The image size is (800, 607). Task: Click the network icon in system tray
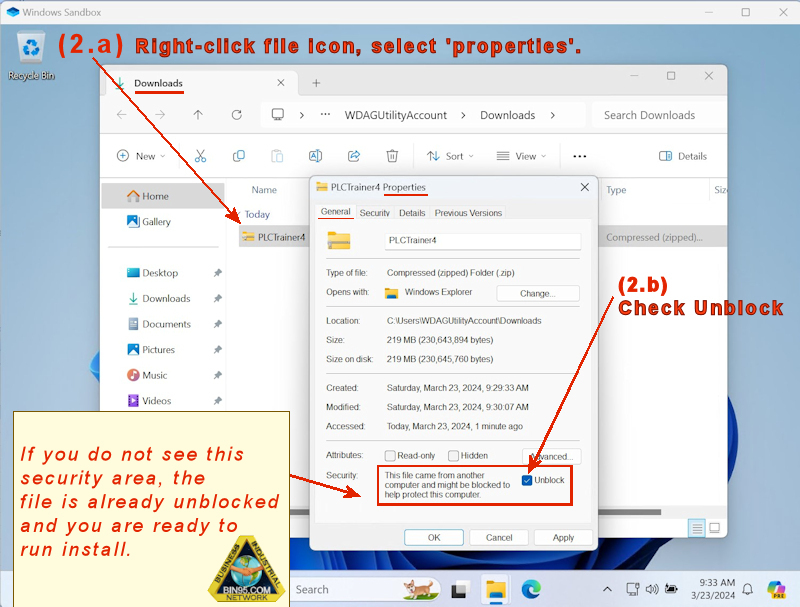pos(633,590)
